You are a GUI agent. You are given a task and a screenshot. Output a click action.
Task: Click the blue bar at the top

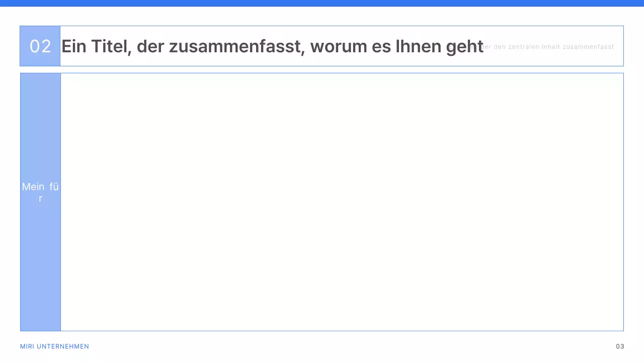point(322,3)
